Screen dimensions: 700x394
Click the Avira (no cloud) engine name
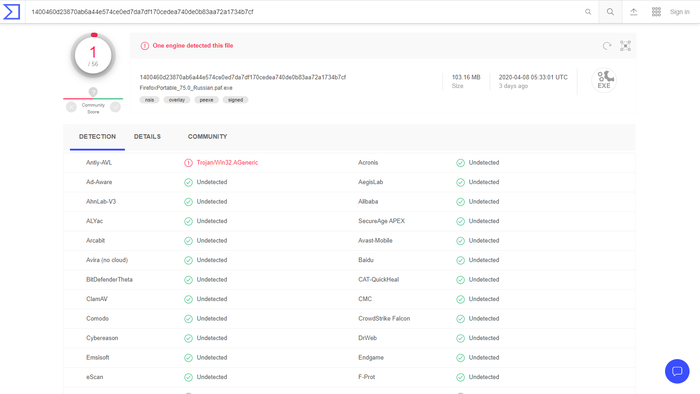[107, 260]
